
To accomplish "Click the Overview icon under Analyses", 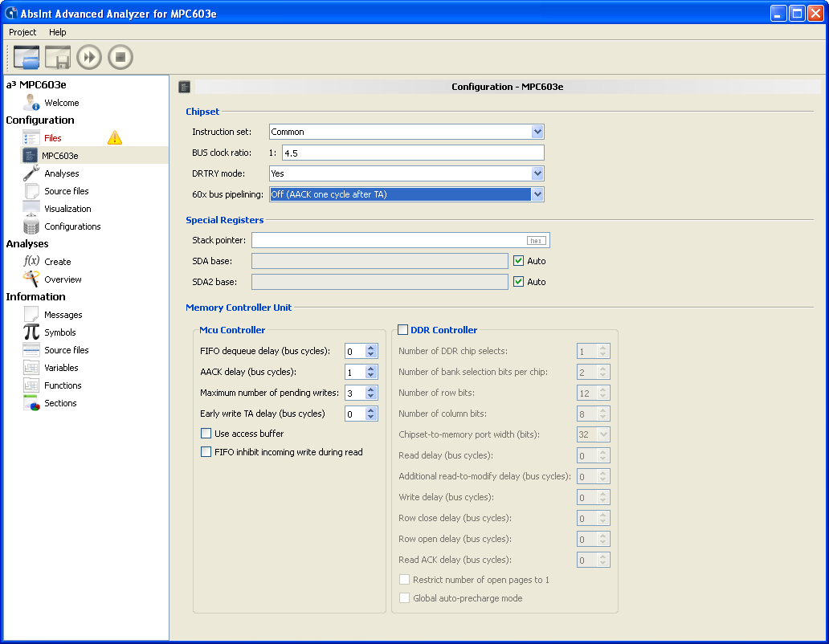I will tap(31, 279).
